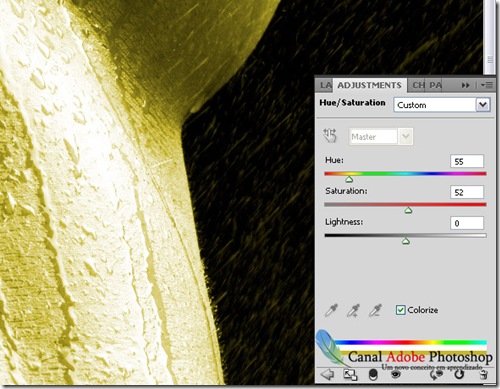Delete adjustment layer with trash icon

(x=483, y=374)
